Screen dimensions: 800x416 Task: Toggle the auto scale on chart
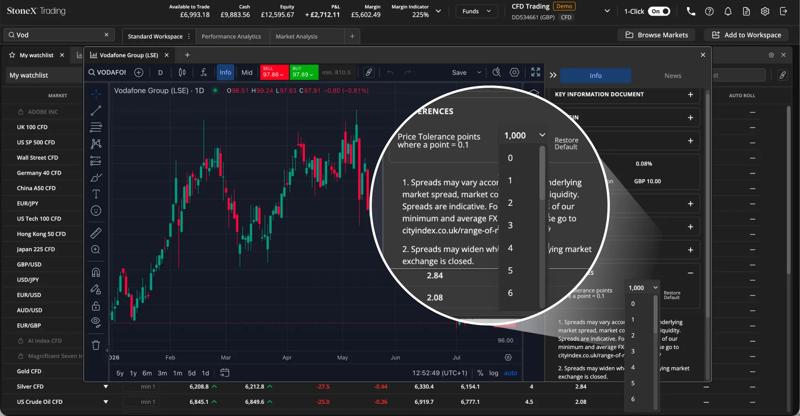[x=510, y=373]
